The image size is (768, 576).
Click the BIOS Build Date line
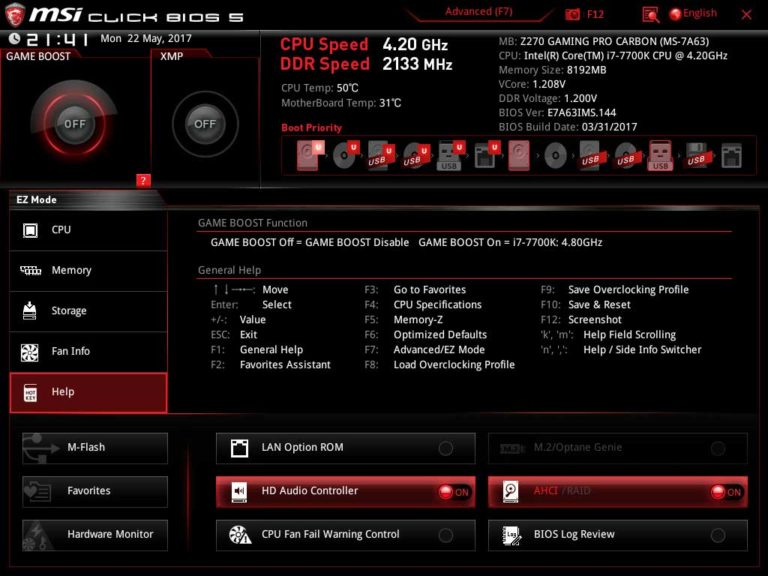(568, 127)
